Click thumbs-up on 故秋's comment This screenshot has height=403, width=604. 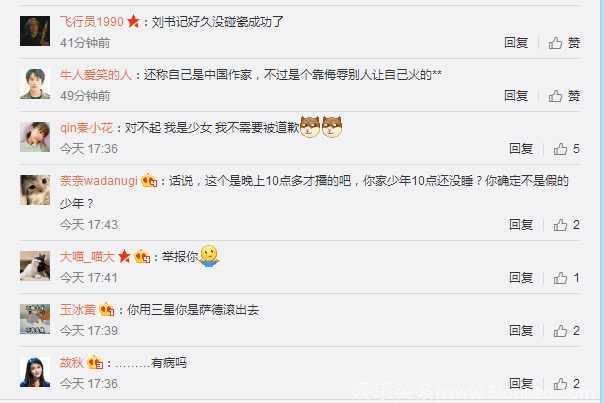pyautogui.click(x=567, y=383)
